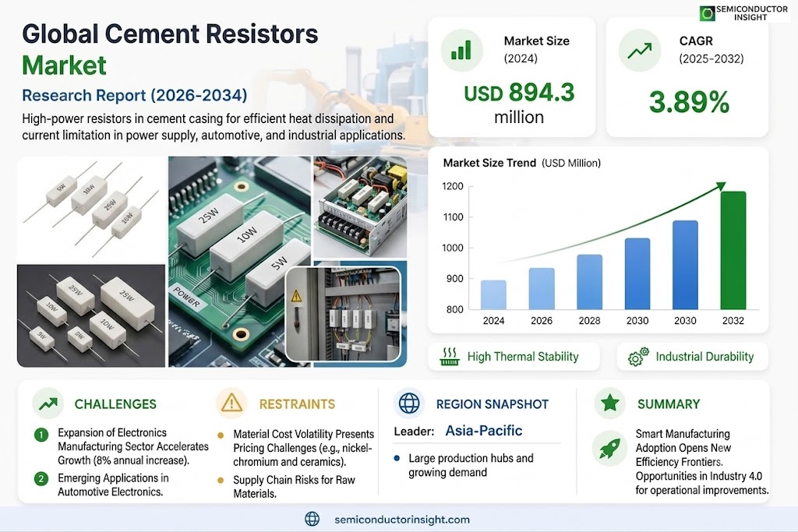798x532 pixels.
Task: Click the star icon beside SUMMARY
Action: point(609,403)
